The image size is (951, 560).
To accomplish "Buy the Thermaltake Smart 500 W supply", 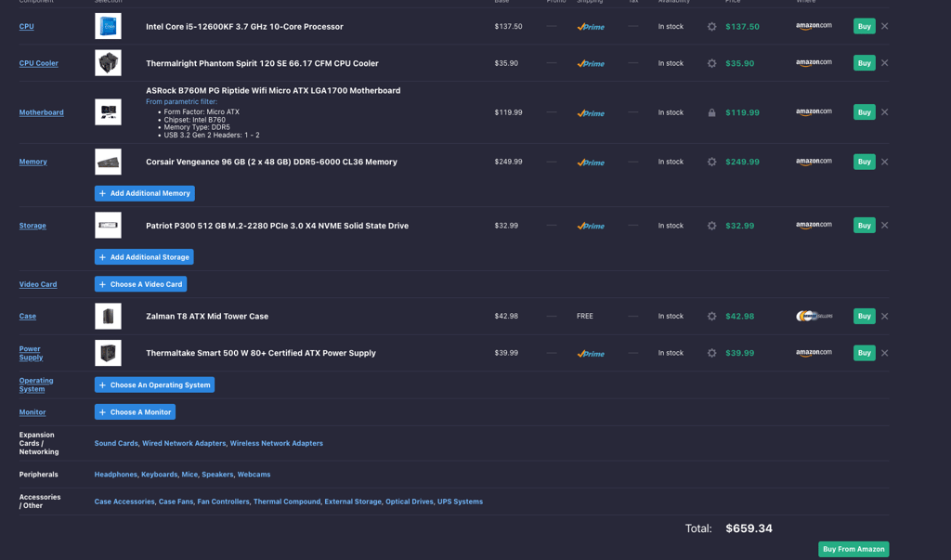I will (x=865, y=353).
